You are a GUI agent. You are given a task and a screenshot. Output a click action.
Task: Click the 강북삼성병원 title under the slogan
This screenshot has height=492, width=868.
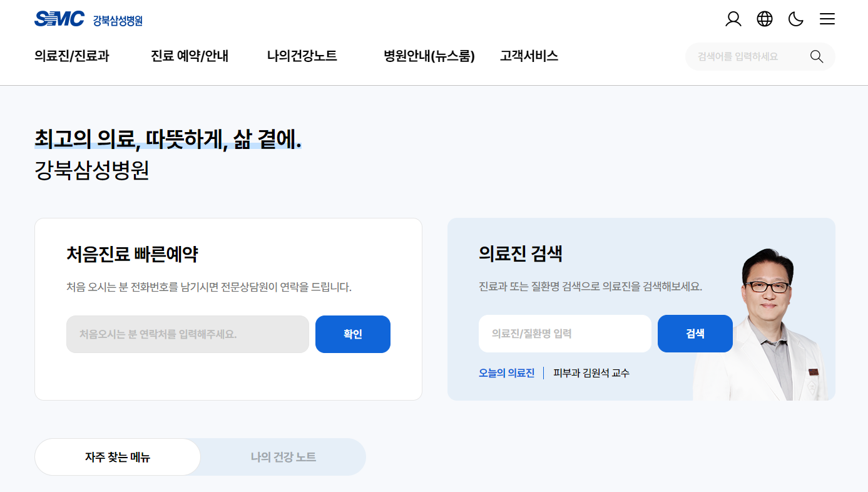92,170
